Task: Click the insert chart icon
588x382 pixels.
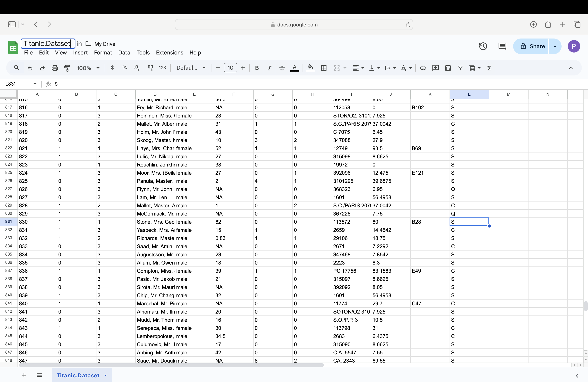Action: coord(448,68)
